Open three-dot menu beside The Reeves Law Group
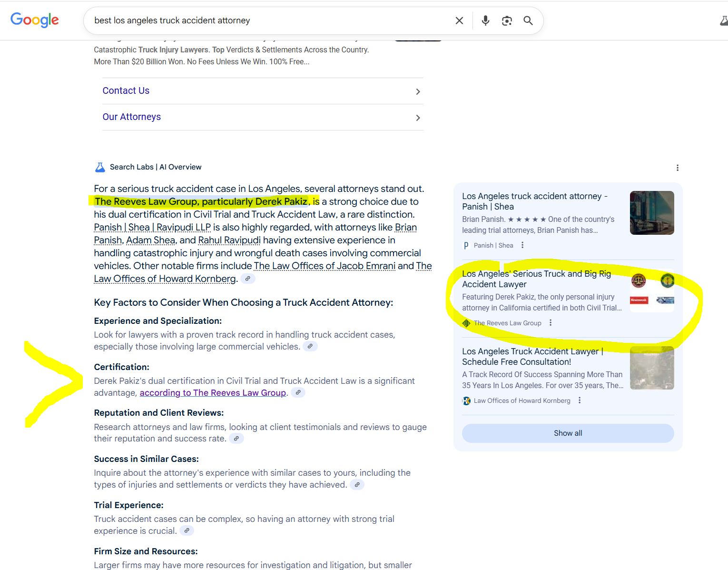The image size is (728, 570). point(551,323)
